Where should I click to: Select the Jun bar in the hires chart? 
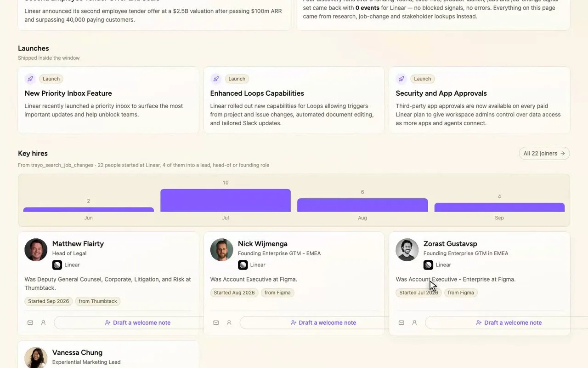89,210
